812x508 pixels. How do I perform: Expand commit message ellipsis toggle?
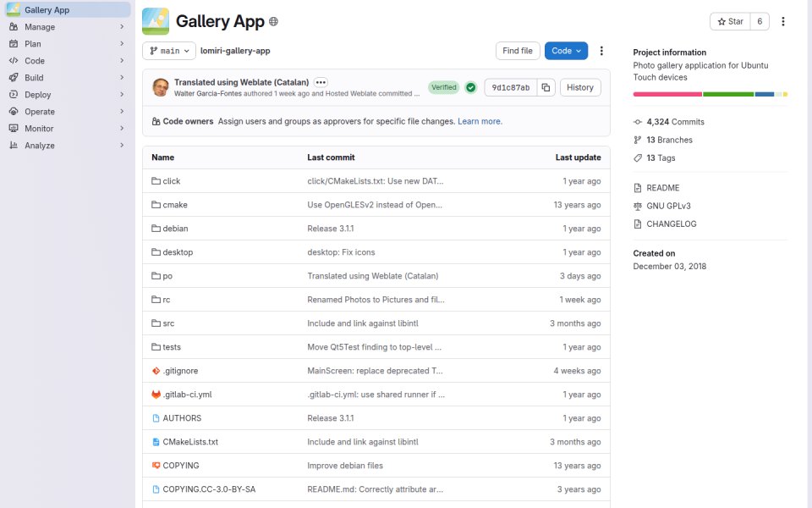pos(321,82)
